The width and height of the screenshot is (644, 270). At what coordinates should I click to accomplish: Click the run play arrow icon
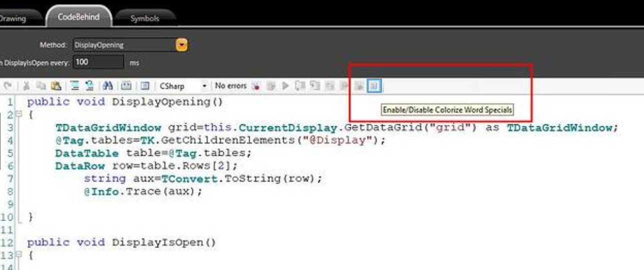pos(285,86)
